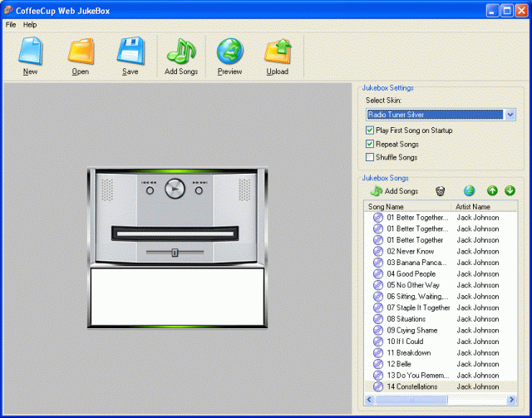The image size is (532, 418).
Task: Click the Radio Tuner Silver skin field
Action: [435, 115]
